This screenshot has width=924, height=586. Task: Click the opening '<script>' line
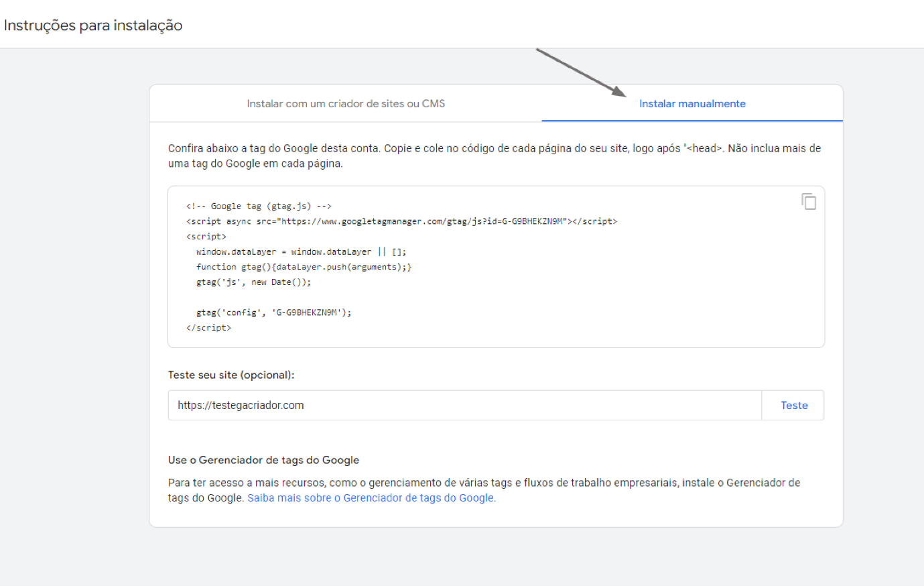[206, 237]
